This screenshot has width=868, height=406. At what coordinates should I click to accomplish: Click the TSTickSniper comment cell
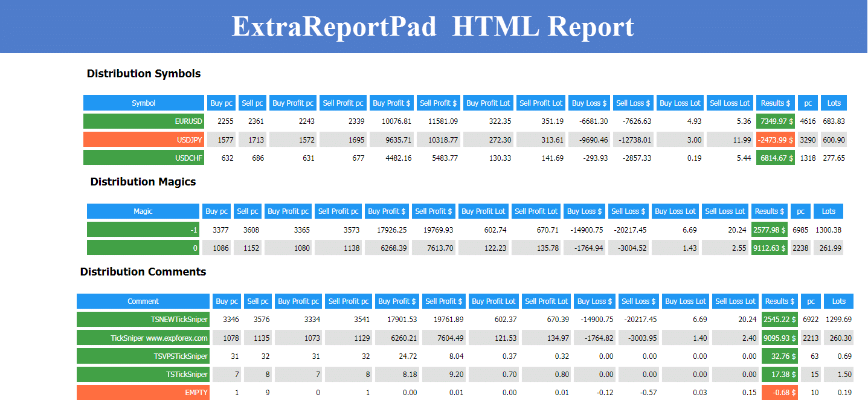pyautogui.click(x=143, y=375)
